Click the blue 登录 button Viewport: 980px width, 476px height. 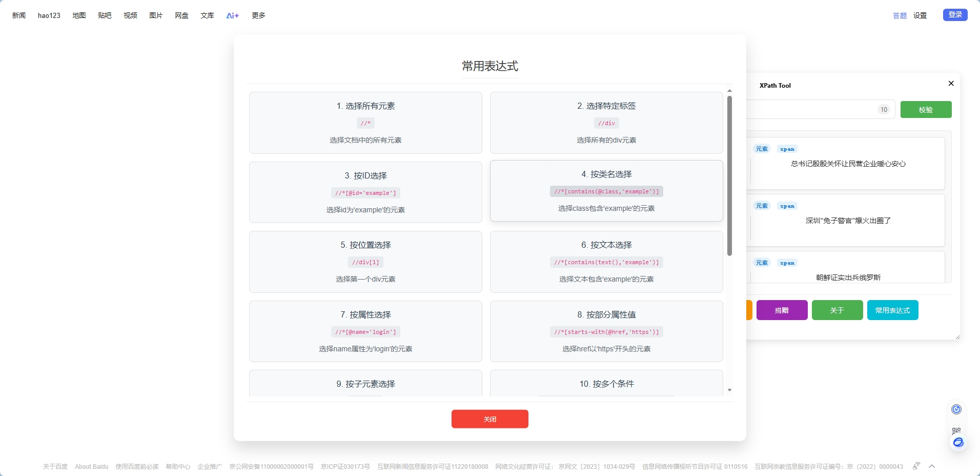click(955, 15)
